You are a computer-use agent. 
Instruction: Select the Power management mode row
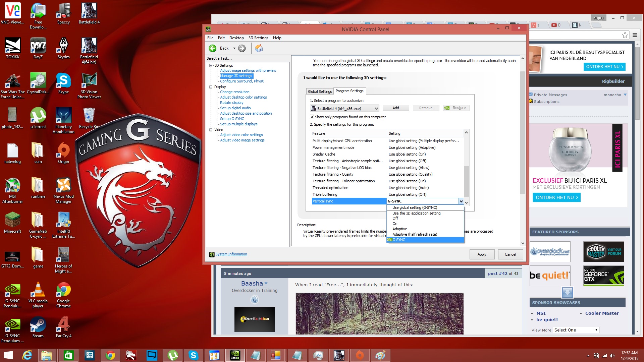pyautogui.click(x=387, y=147)
